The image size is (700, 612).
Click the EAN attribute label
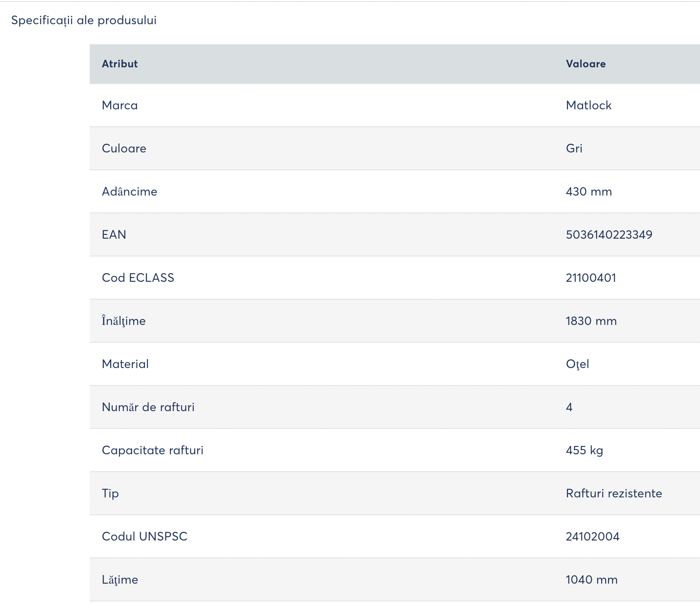click(114, 235)
